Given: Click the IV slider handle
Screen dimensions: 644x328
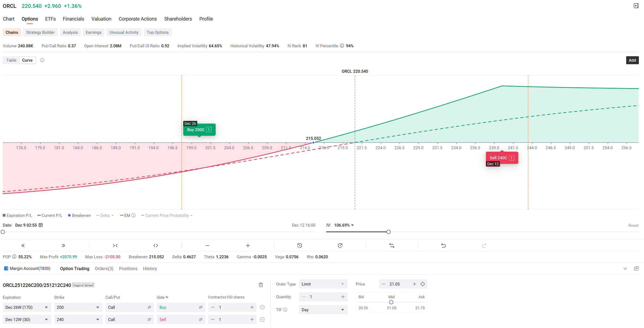Looking at the screenshot, I should pos(388,232).
